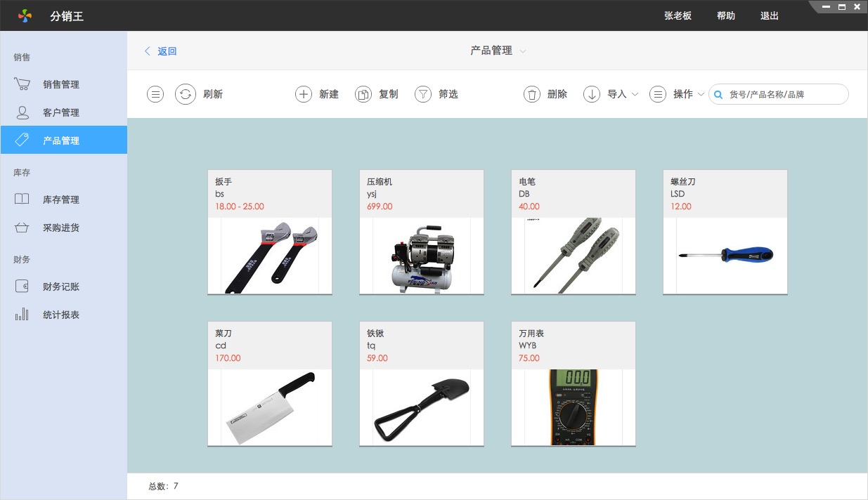
Task: Go to 采购进货 in the sidebar
Action: (61, 228)
